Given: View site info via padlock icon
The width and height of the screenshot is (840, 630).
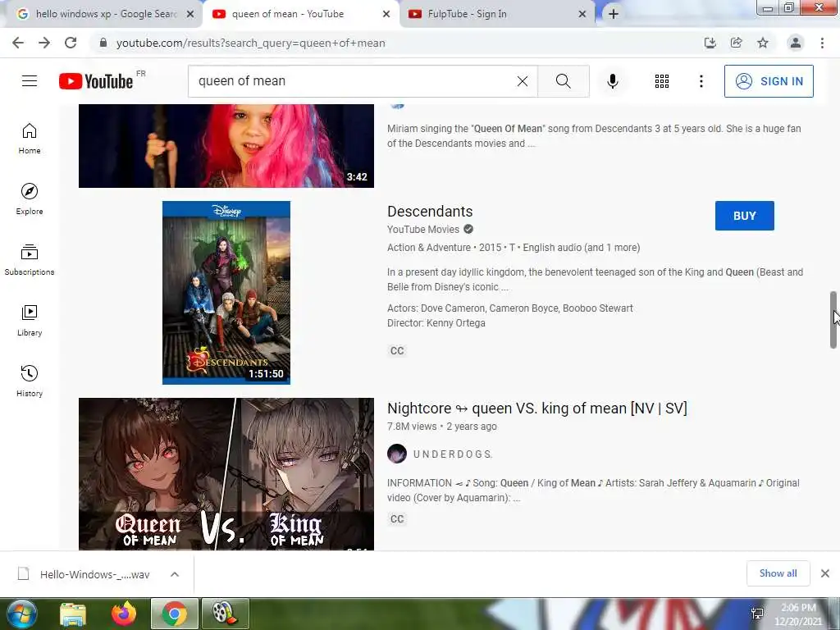Looking at the screenshot, I should pos(103,43).
